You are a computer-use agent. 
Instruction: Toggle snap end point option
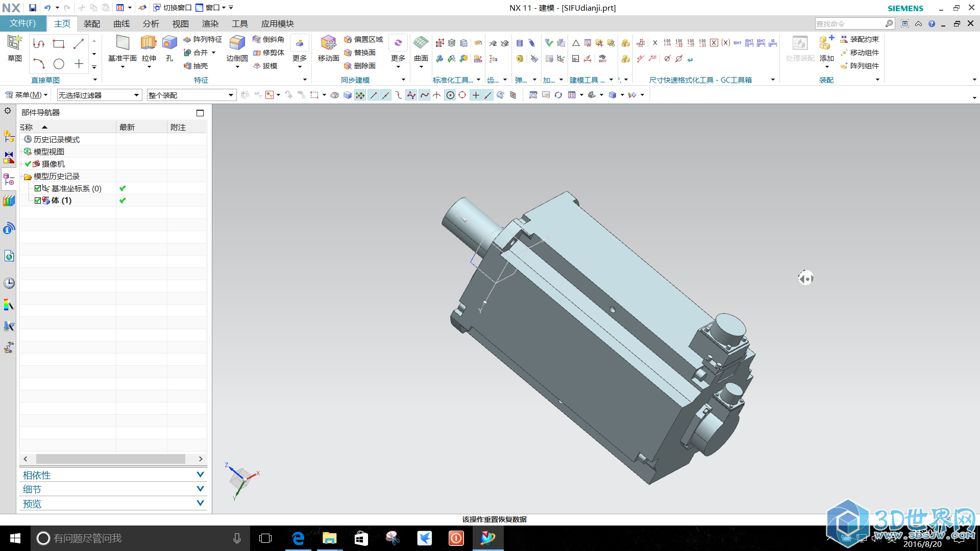tap(374, 95)
